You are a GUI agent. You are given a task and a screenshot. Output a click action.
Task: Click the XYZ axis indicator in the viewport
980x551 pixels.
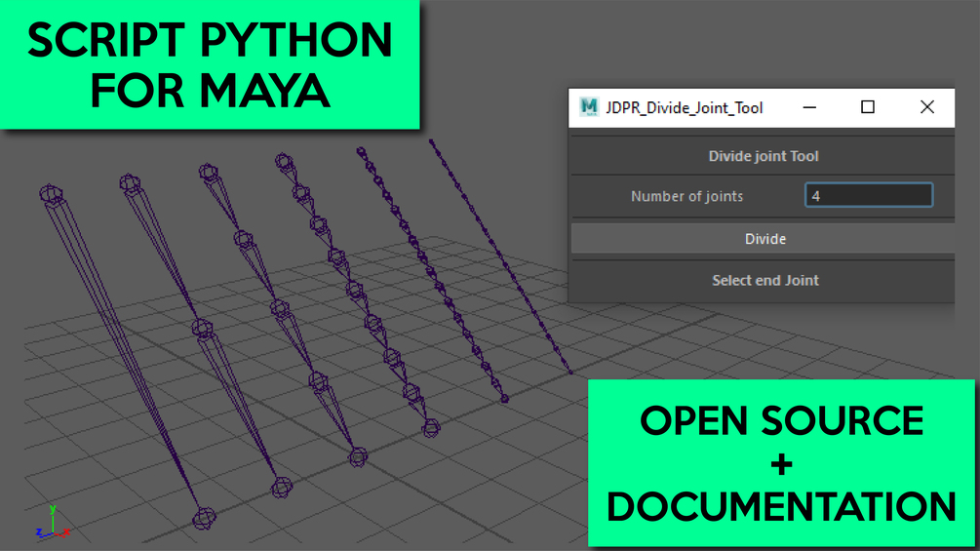pyautogui.click(x=53, y=523)
